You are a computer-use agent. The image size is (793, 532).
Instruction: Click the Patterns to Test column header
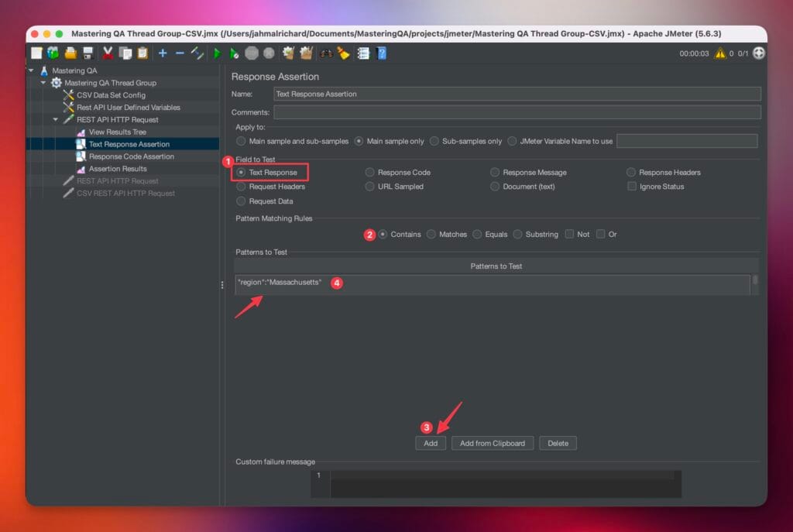point(496,266)
